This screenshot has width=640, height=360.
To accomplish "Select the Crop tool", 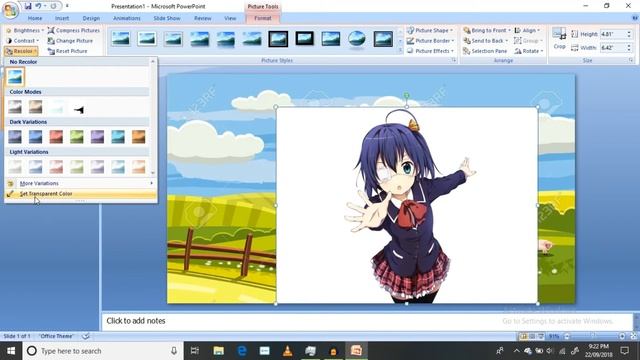I will [x=559, y=38].
